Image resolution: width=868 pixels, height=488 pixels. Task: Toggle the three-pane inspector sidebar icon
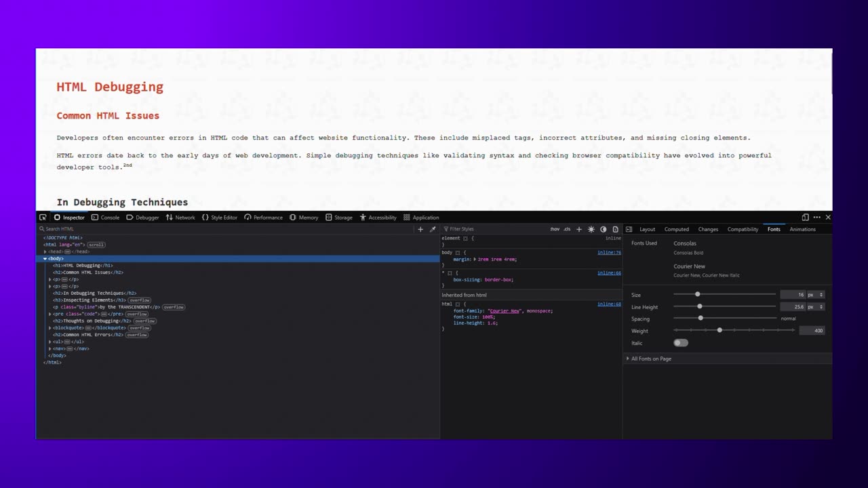629,229
